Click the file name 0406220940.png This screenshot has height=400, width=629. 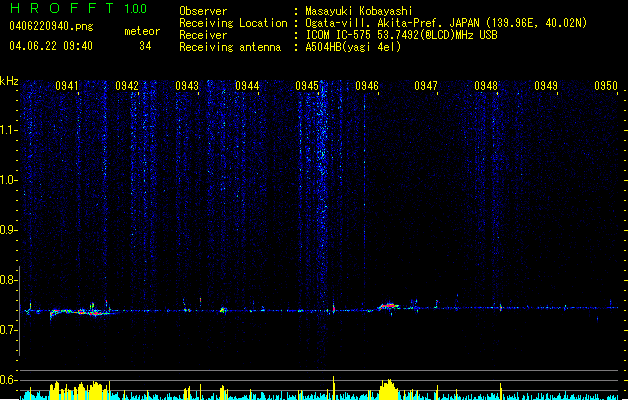coord(51,26)
